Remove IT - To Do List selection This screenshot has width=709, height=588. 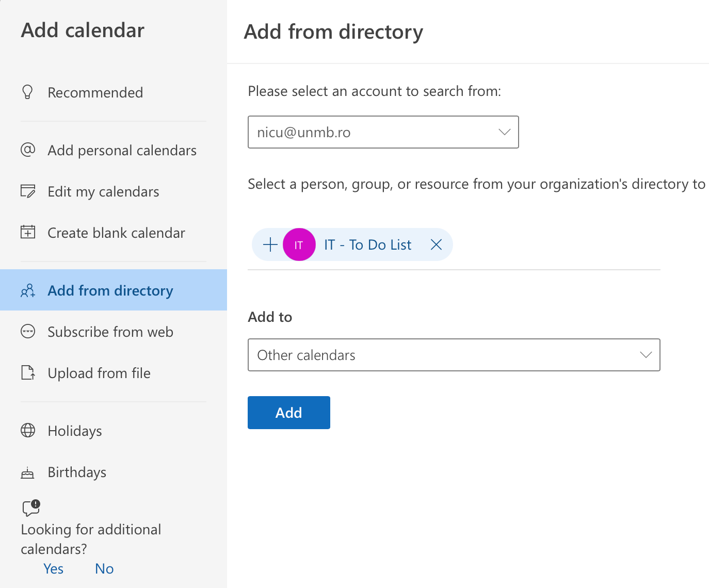click(436, 244)
